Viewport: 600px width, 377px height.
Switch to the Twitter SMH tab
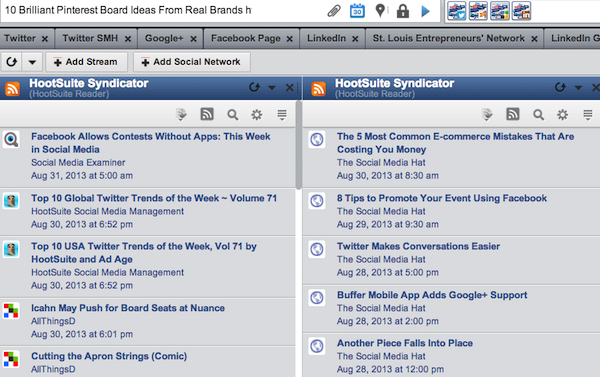(x=90, y=38)
